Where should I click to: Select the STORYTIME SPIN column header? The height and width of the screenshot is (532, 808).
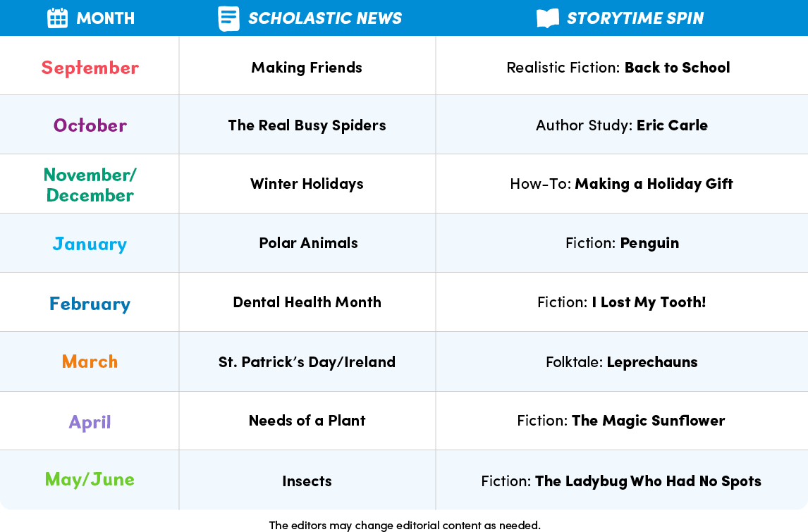pyautogui.click(x=635, y=18)
